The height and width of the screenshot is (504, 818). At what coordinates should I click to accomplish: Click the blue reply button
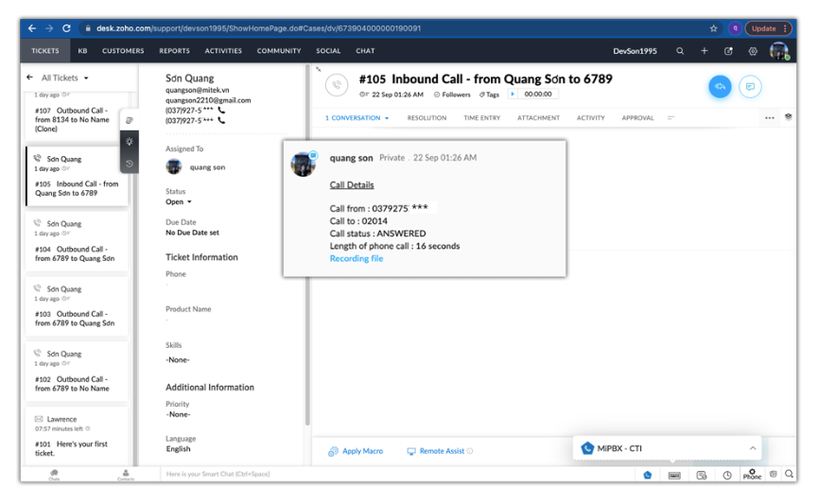(720, 87)
